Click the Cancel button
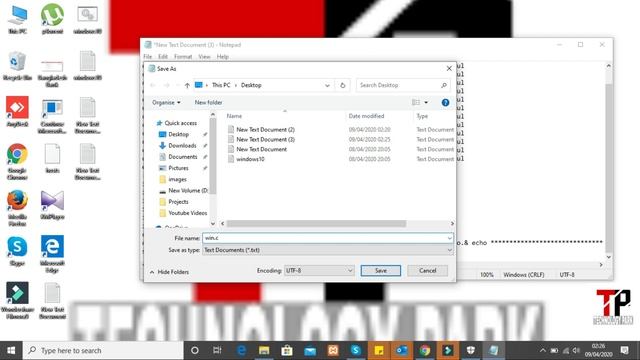Viewport: 640px width, 360px height. pyautogui.click(x=427, y=271)
